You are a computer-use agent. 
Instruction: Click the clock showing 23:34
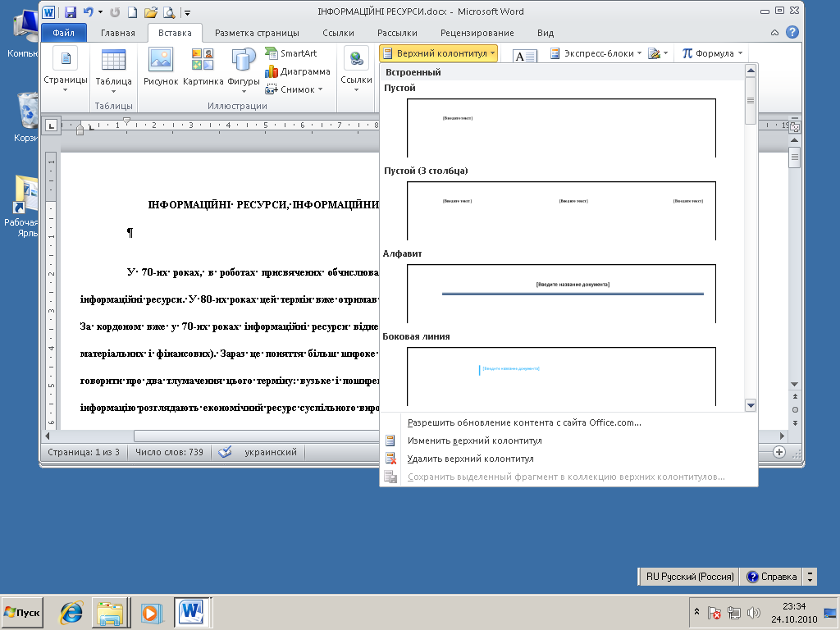(x=794, y=606)
